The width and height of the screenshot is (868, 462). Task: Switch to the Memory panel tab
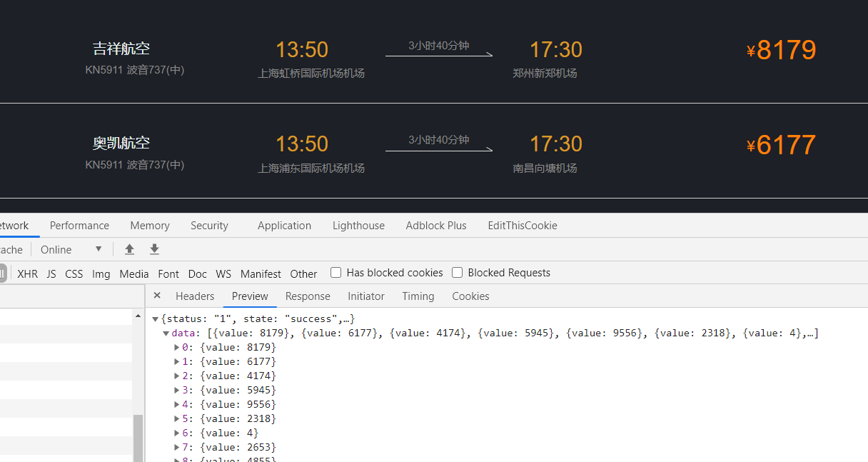click(150, 226)
